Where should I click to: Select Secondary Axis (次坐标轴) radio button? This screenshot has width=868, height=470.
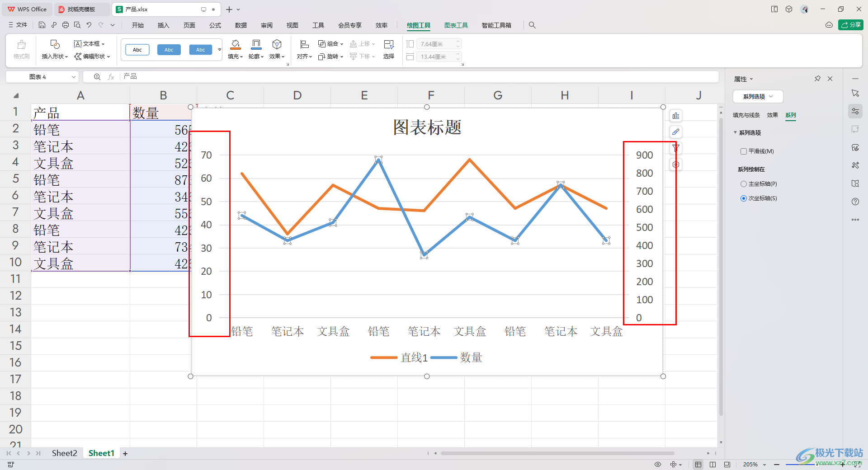click(x=743, y=198)
